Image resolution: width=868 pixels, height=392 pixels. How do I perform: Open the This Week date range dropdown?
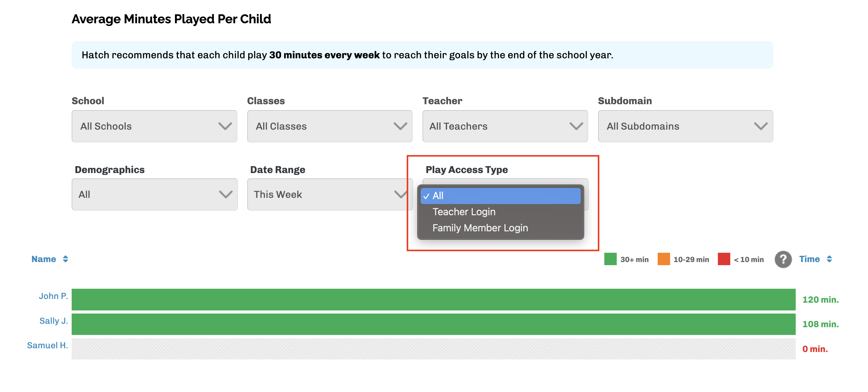click(x=330, y=194)
